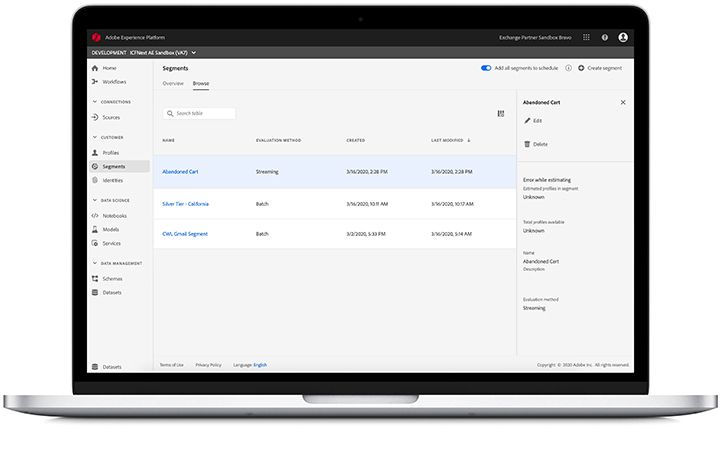Open the Silver Tier - California segment
The width and height of the screenshot is (720, 450).
[x=185, y=203]
